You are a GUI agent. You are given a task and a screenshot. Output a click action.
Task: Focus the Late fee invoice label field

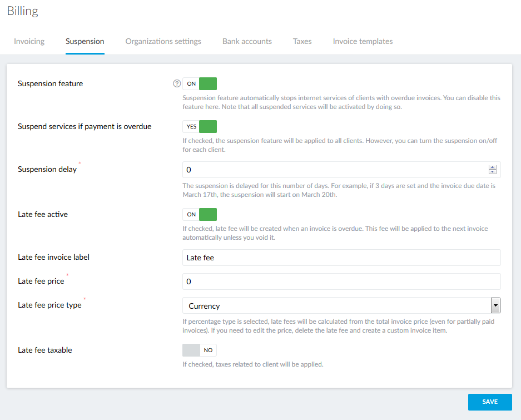341,258
